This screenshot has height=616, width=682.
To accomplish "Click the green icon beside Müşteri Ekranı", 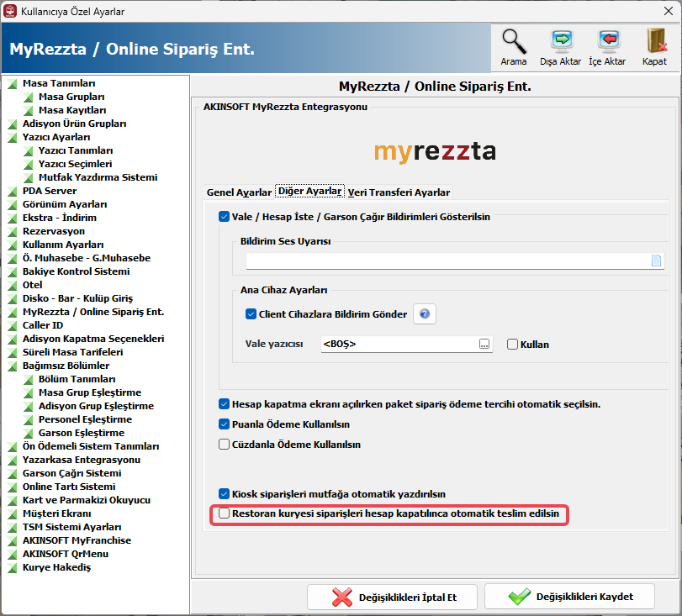I will [12, 513].
